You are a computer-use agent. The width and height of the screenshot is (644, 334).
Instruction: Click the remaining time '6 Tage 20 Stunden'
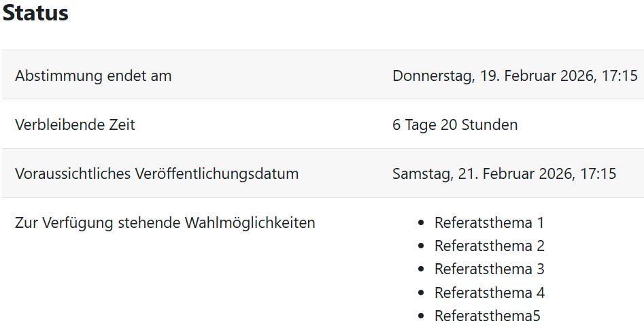455,124
